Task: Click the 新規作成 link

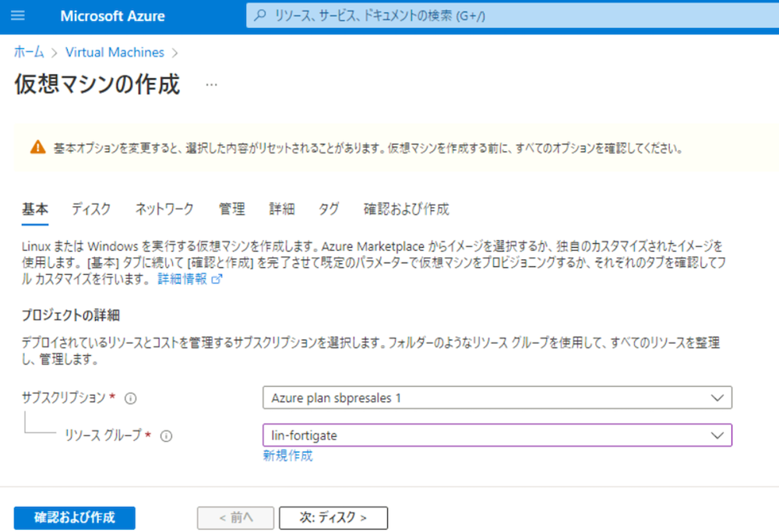Action: pyautogui.click(x=287, y=456)
